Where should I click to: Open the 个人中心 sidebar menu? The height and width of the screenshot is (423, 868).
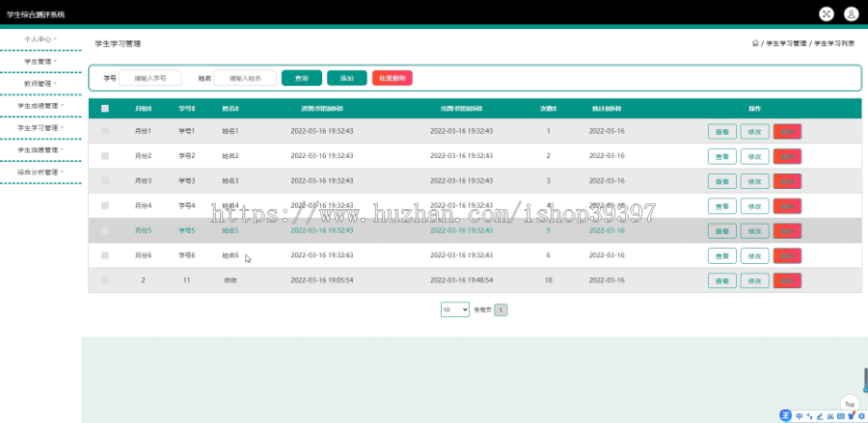[x=41, y=40]
